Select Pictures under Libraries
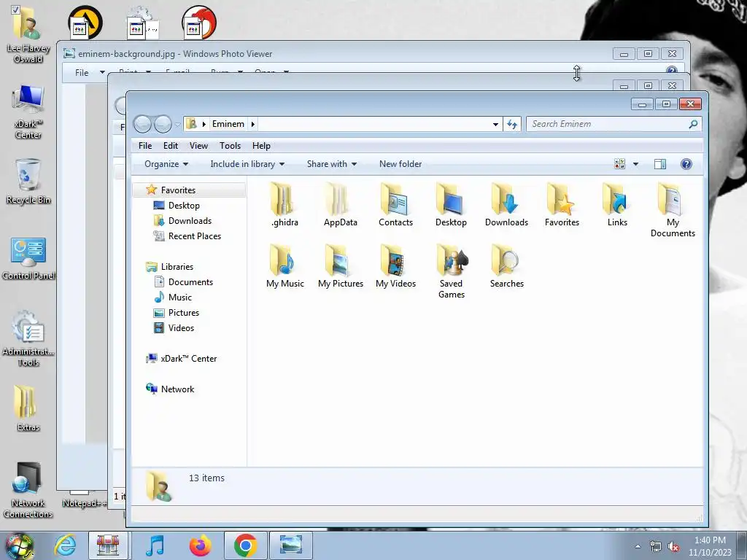 183,313
